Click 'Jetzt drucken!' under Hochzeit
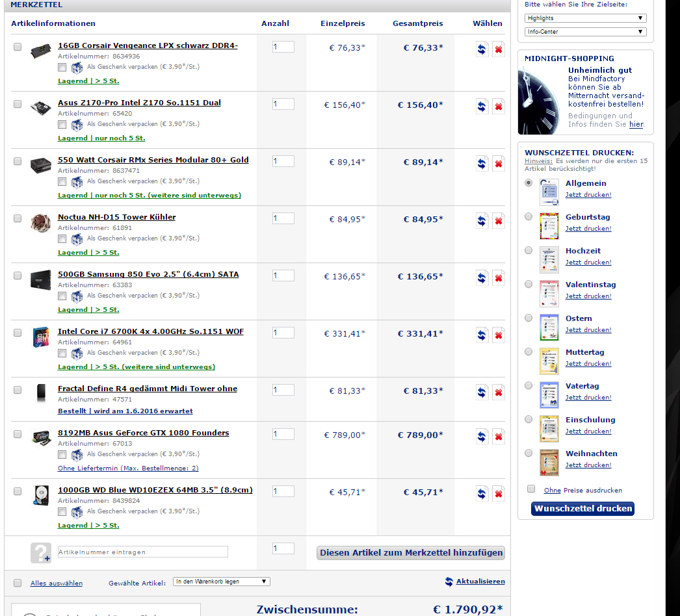The width and height of the screenshot is (680, 616). click(x=588, y=263)
